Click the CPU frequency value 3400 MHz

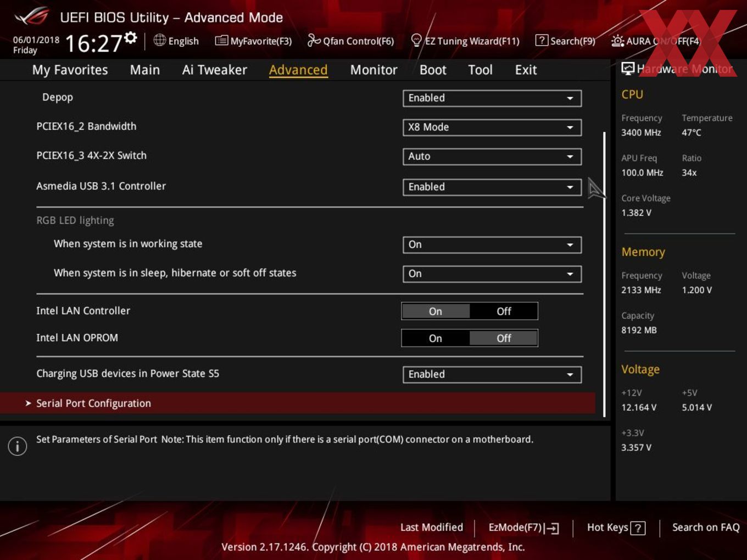[641, 132]
